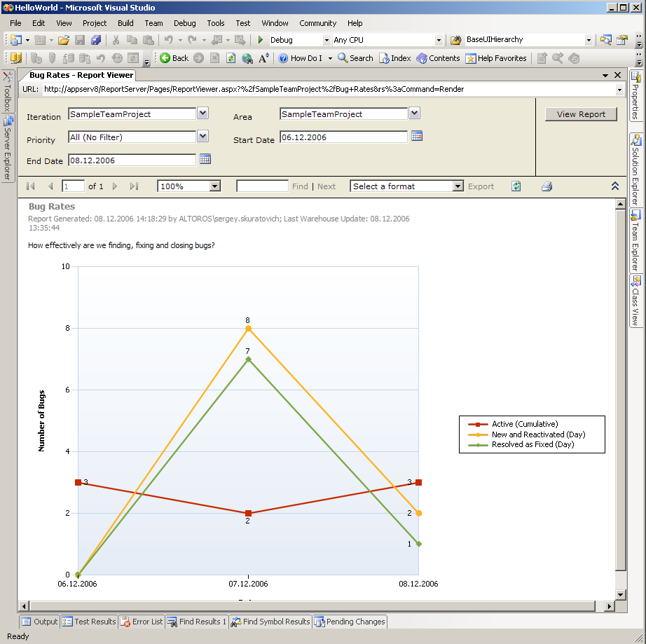Image resolution: width=646 pixels, height=644 pixels.
Task: Open the Pending Changes tab
Action: point(350,622)
